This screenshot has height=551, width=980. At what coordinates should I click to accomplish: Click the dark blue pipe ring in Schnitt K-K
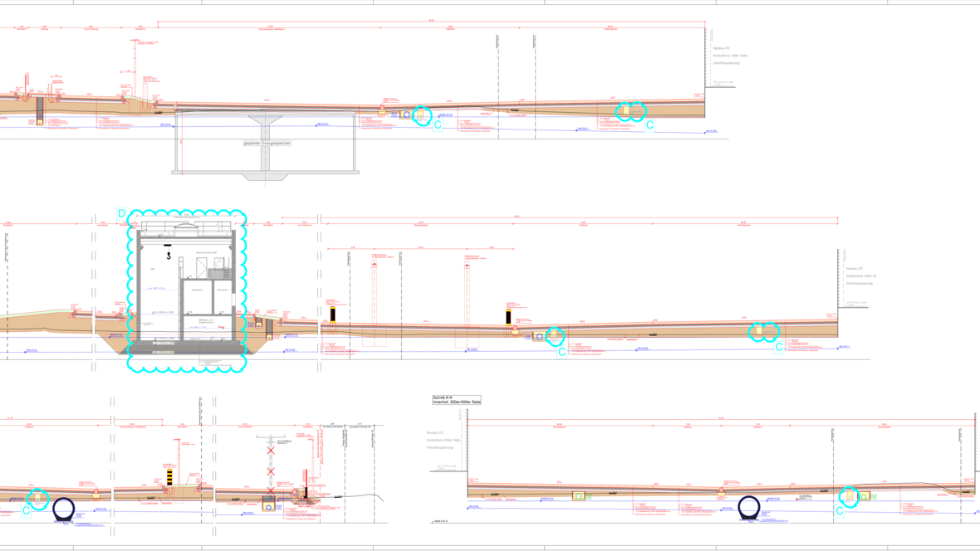pyautogui.click(x=749, y=506)
